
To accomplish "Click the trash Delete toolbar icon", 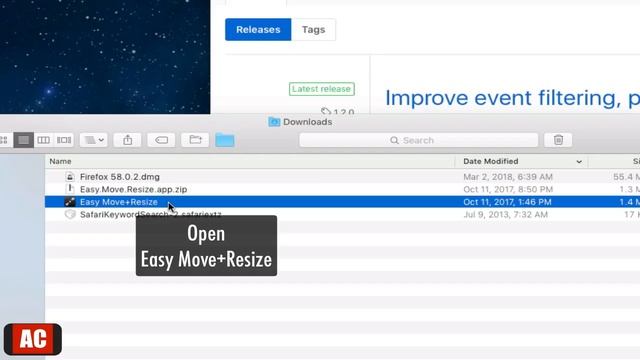I will 558,140.
